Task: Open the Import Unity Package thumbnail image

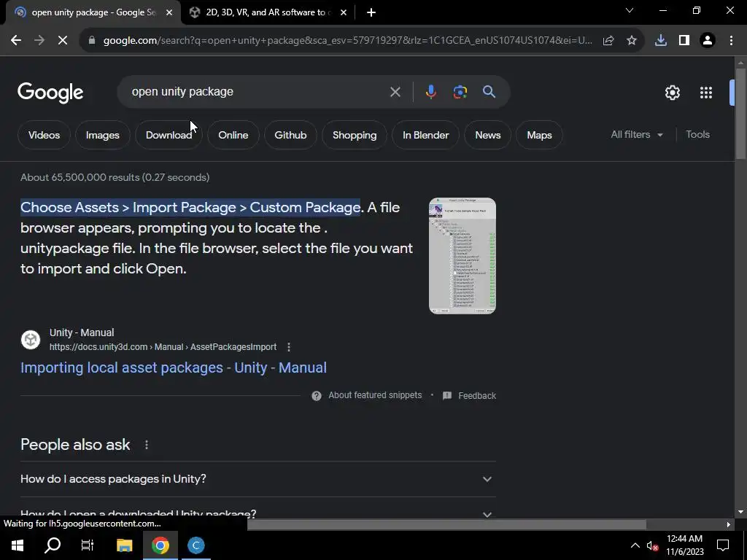Action: pos(462,256)
